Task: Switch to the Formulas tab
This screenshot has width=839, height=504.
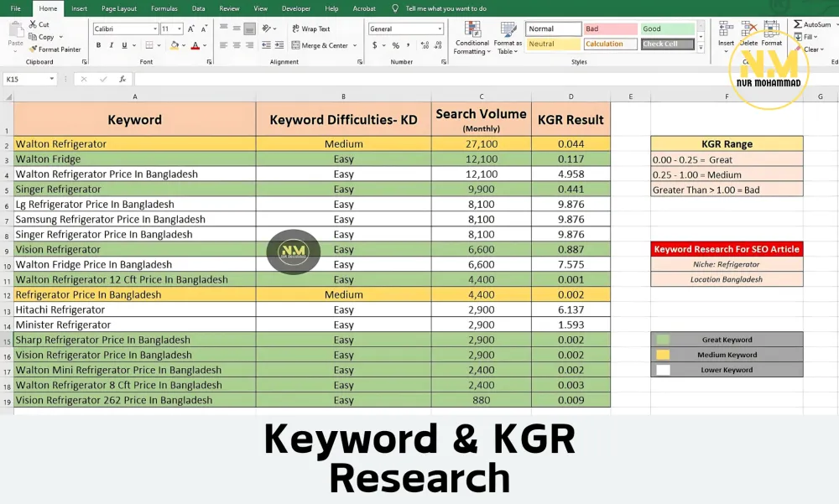Action: [x=164, y=8]
